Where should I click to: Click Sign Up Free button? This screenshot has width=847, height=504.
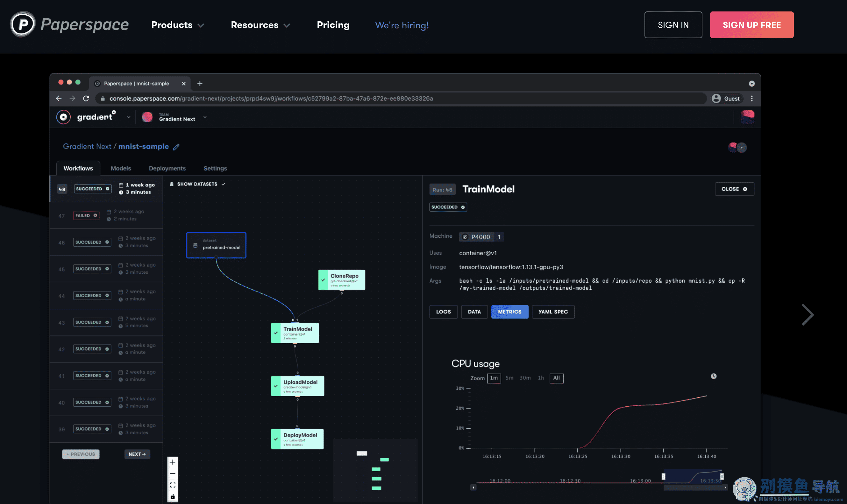coord(751,25)
